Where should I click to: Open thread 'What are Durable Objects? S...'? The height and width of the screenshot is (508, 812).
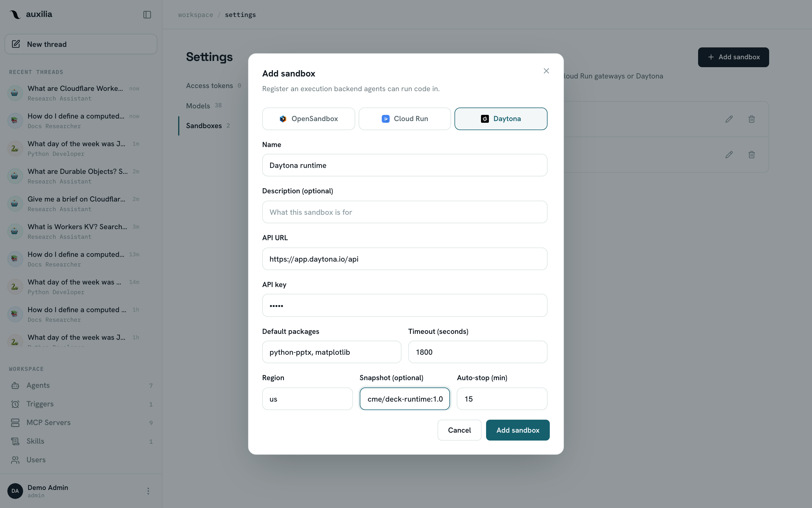pyautogui.click(x=81, y=176)
